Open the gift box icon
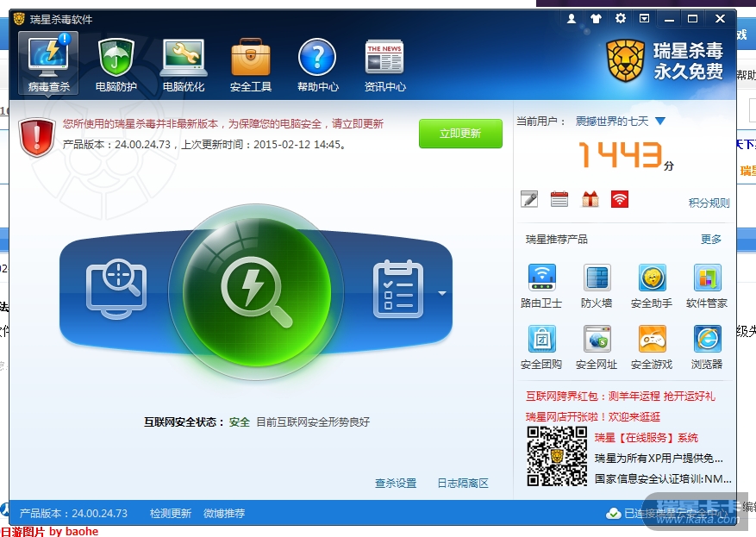 [x=590, y=198]
